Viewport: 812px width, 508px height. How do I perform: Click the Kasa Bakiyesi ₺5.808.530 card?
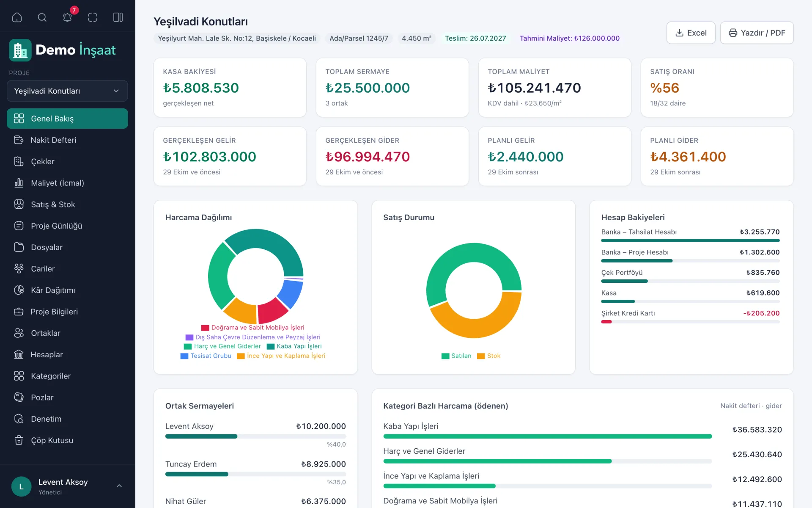[230, 88]
